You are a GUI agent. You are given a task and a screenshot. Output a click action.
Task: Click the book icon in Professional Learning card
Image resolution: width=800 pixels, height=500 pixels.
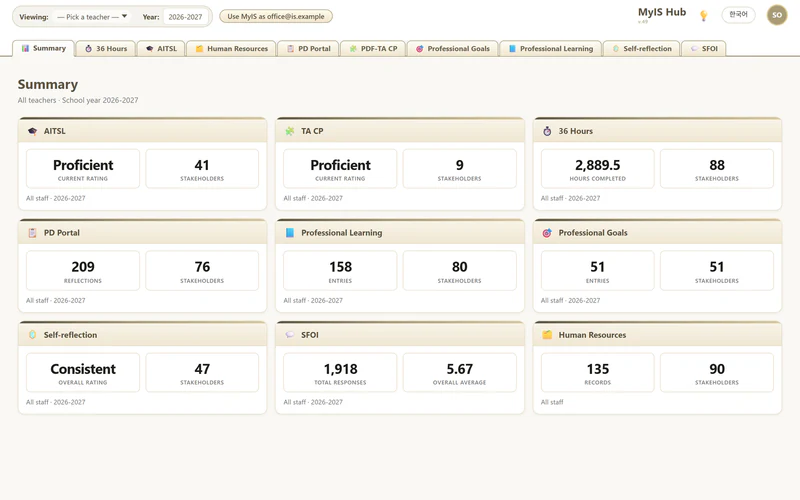290,233
